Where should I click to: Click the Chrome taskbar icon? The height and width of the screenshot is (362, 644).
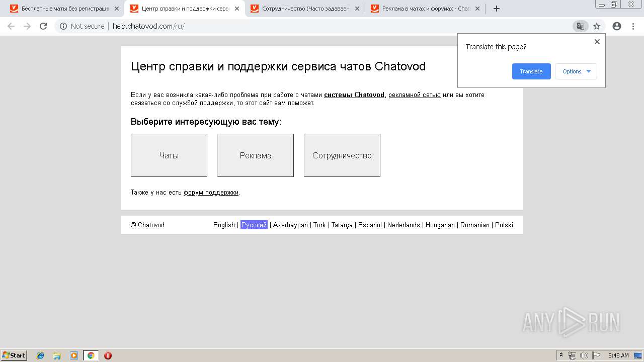pos(91,355)
